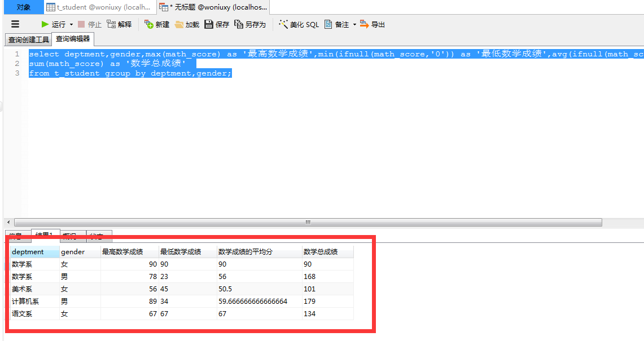The height and width of the screenshot is (341, 644).
Task: Click the average cell 50.5
Action: tap(260, 289)
